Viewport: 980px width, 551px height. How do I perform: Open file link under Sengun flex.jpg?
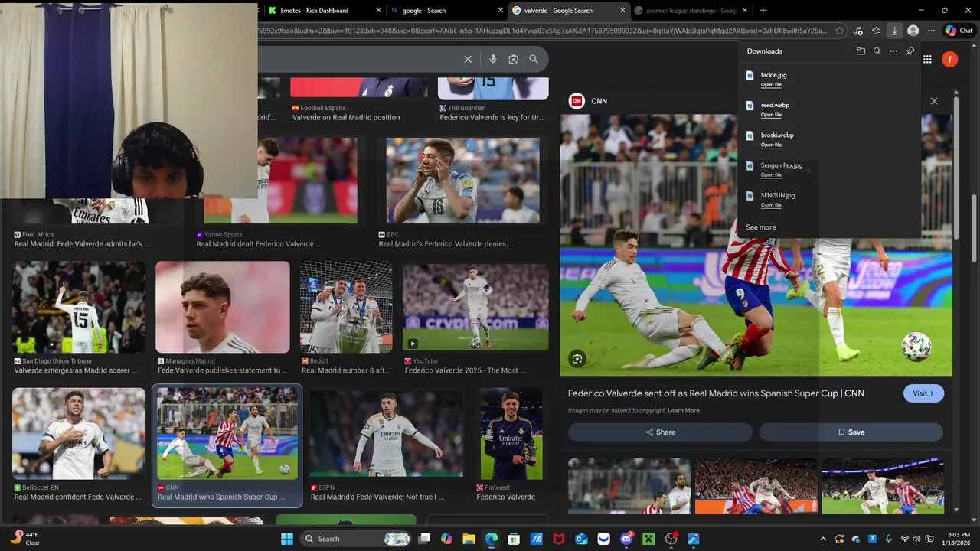tap(771, 175)
